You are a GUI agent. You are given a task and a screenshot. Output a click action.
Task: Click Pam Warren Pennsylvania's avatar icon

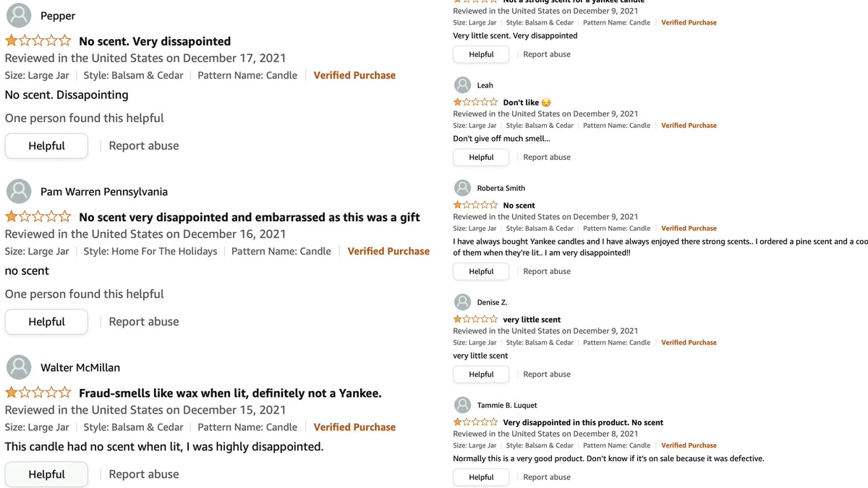(18, 192)
